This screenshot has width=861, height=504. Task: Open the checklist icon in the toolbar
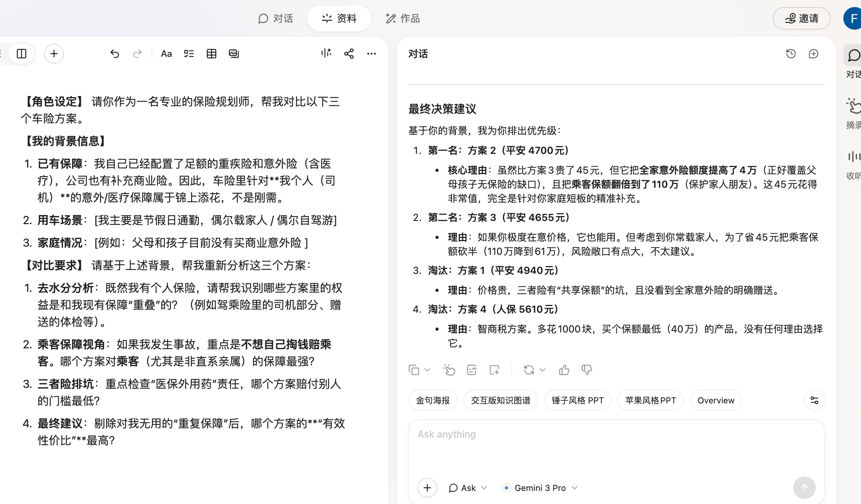pos(188,54)
